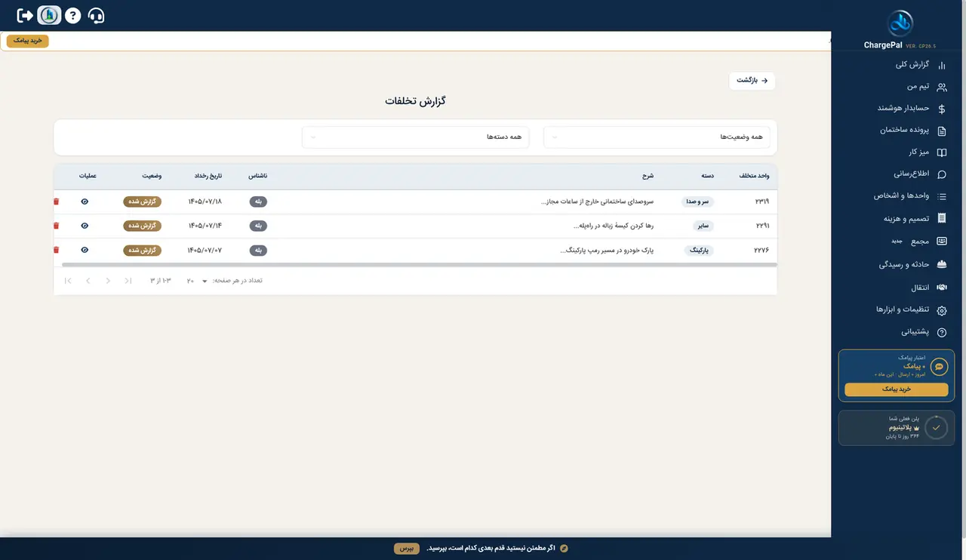The width and height of the screenshot is (966, 560).
Task: Click the بپرس button in the bottom bar
Action: tap(407, 548)
